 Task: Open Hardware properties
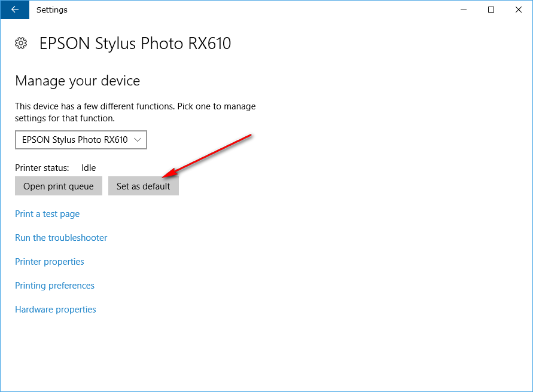(x=56, y=310)
